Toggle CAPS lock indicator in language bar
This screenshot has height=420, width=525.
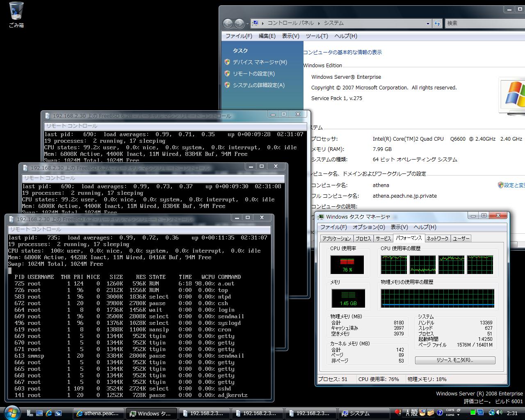click(x=450, y=410)
